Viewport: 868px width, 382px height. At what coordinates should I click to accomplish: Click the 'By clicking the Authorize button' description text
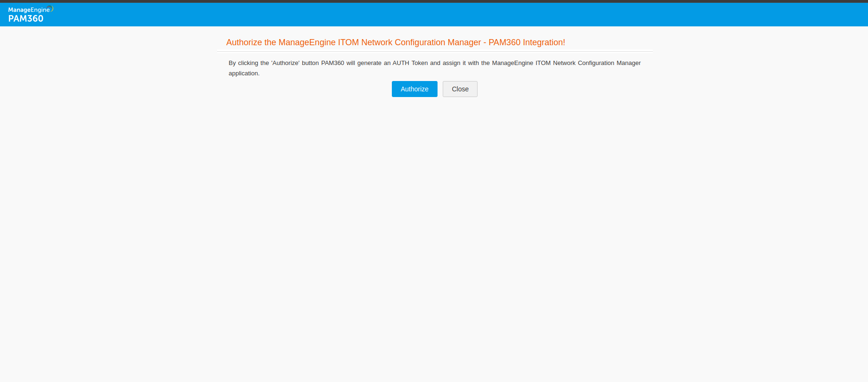435,68
